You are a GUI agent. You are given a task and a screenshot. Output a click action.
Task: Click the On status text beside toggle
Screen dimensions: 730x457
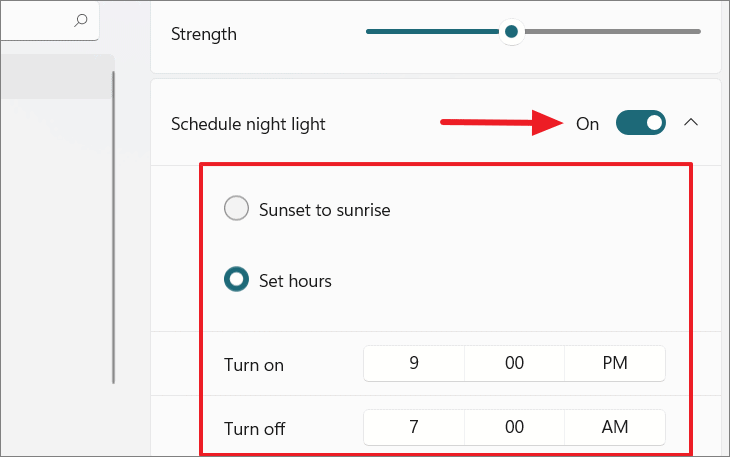point(587,124)
